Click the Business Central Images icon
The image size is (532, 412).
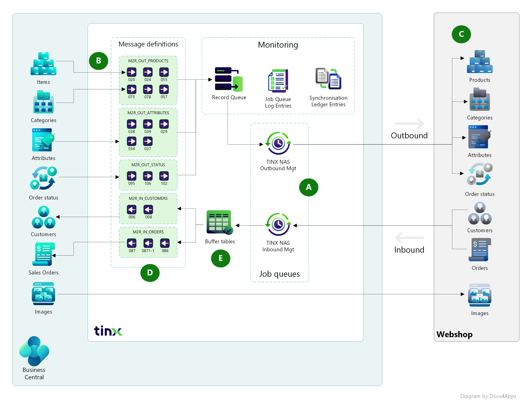point(43,294)
